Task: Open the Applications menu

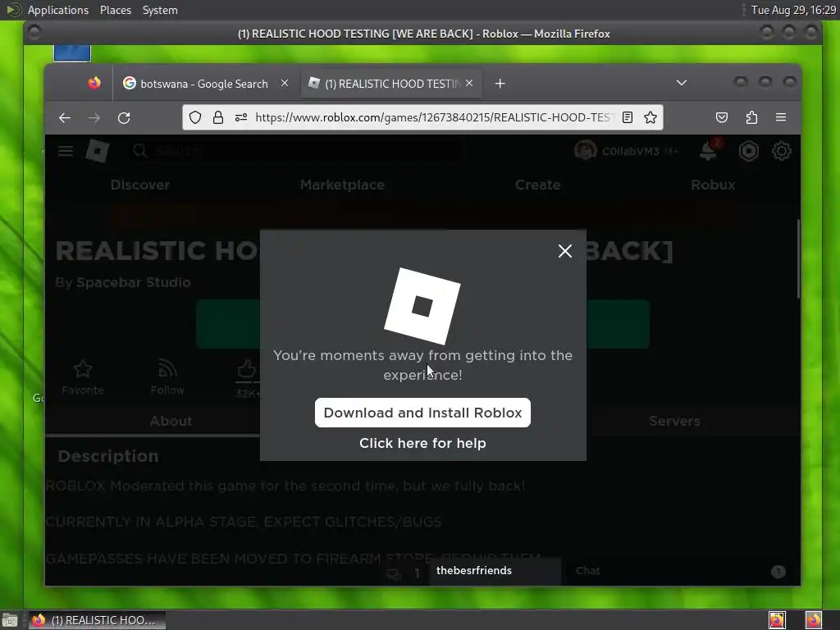Action: point(58,10)
